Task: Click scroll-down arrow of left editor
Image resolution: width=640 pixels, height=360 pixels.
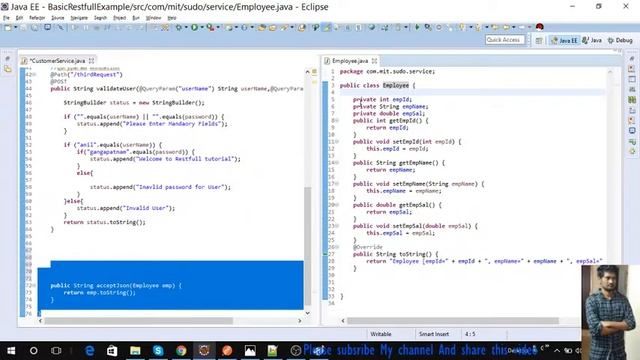Action: pyautogui.click(x=308, y=313)
